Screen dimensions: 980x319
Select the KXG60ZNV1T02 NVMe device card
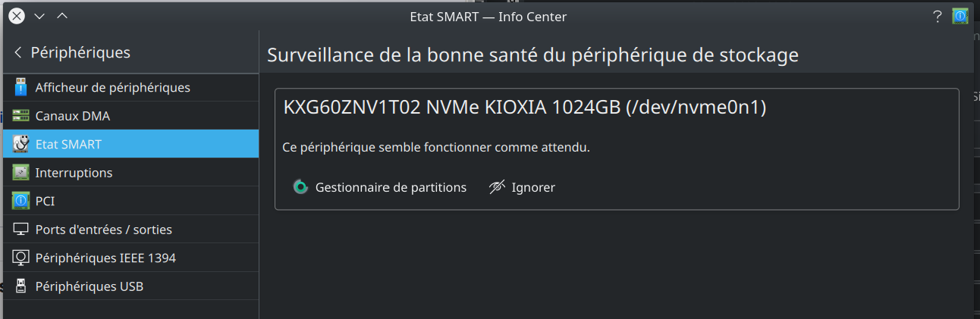pyautogui.click(x=617, y=149)
